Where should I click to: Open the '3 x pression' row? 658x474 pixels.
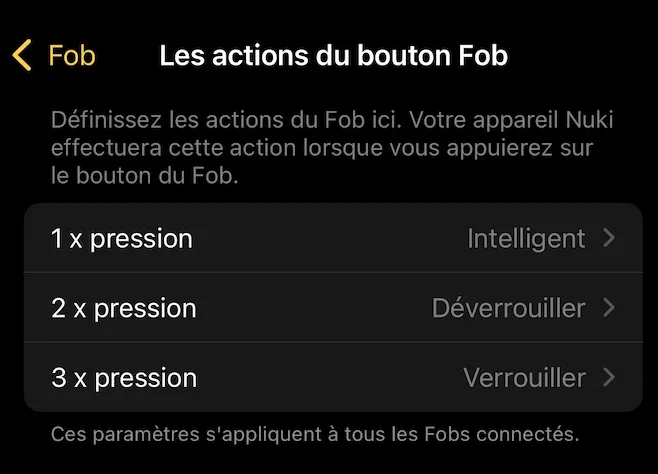[124, 378]
